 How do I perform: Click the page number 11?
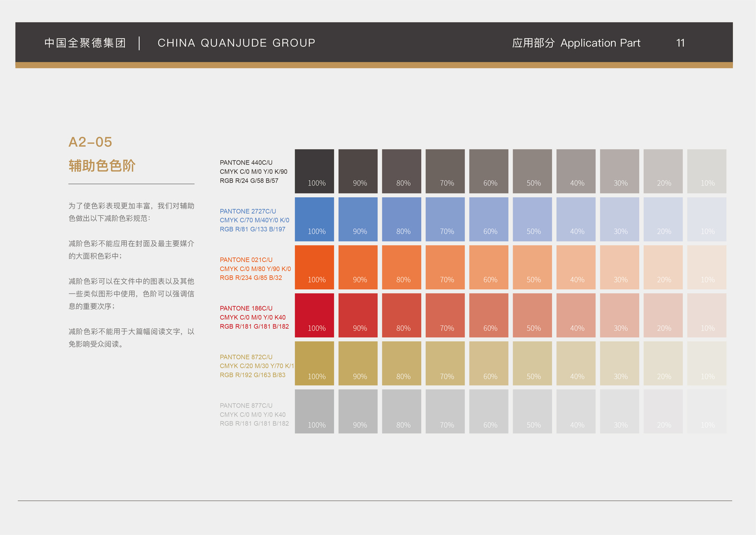pos(681,43)
